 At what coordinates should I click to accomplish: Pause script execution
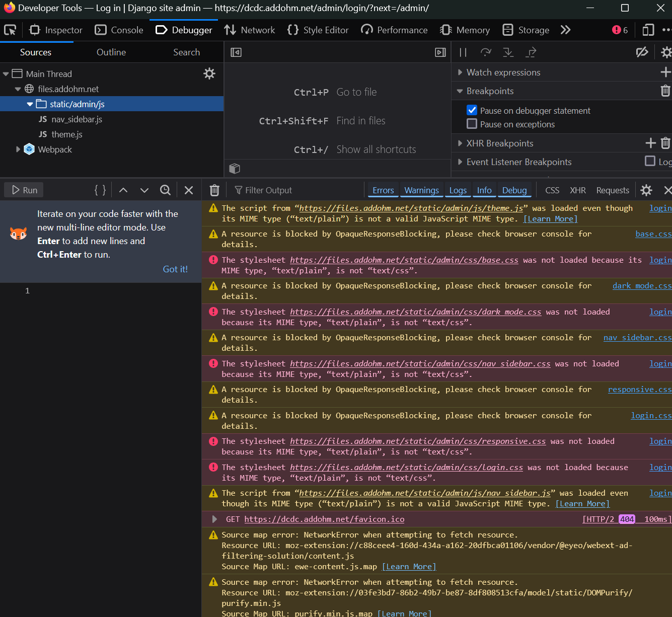463,52
